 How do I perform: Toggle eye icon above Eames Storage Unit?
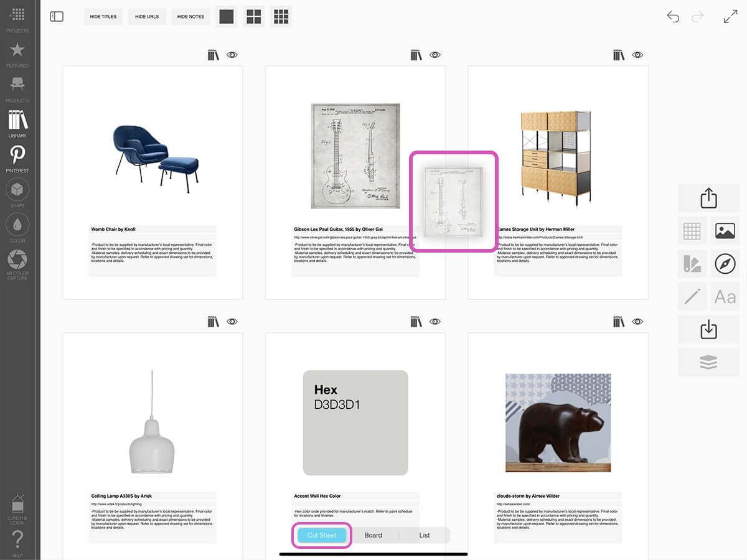637,55
